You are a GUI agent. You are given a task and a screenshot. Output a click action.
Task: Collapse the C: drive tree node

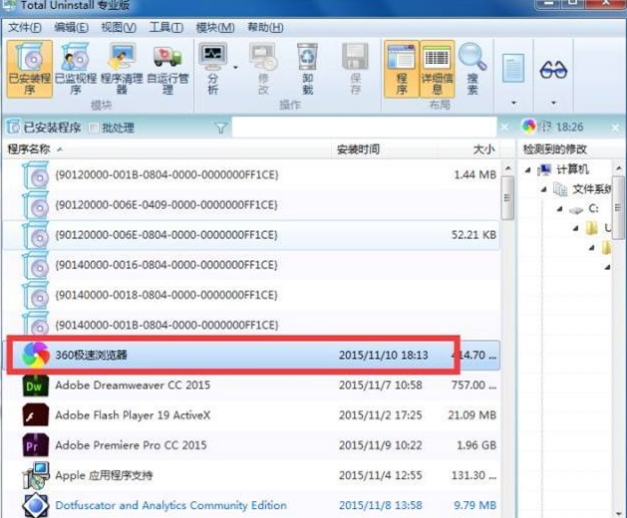(x=560, y=209)
